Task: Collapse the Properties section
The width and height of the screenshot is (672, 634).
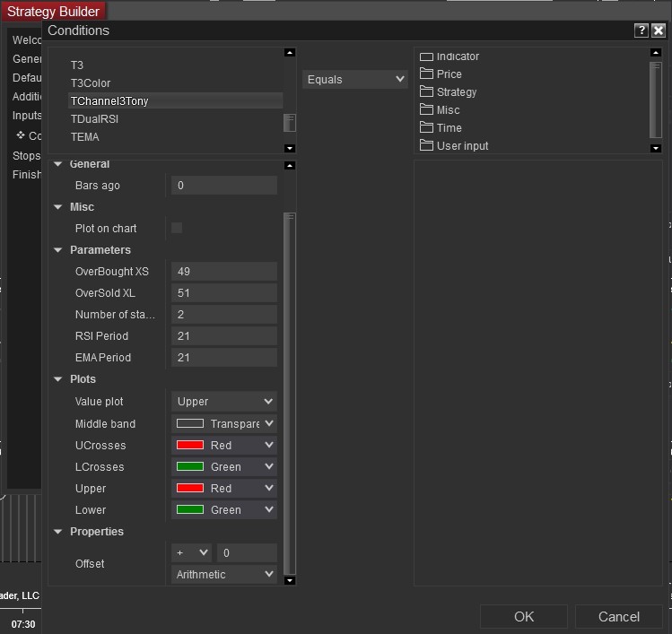Action: (x=57, y=532)
